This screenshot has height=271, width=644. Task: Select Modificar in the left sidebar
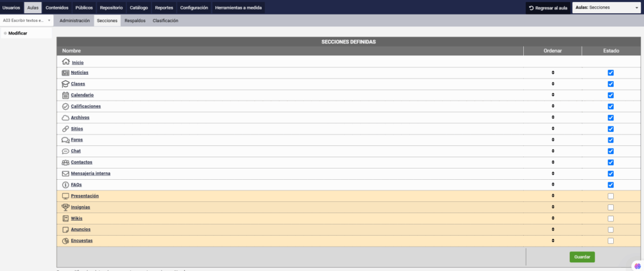pos(18,33)
